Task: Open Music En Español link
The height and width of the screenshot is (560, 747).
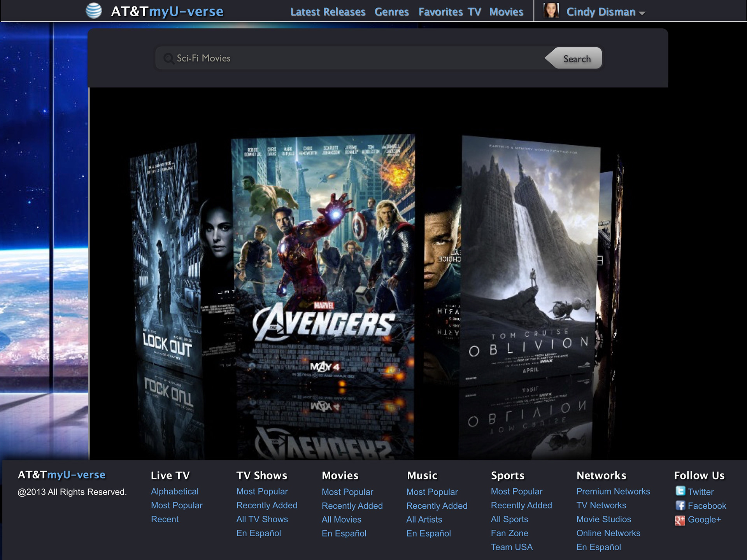Action: point(428,534)
